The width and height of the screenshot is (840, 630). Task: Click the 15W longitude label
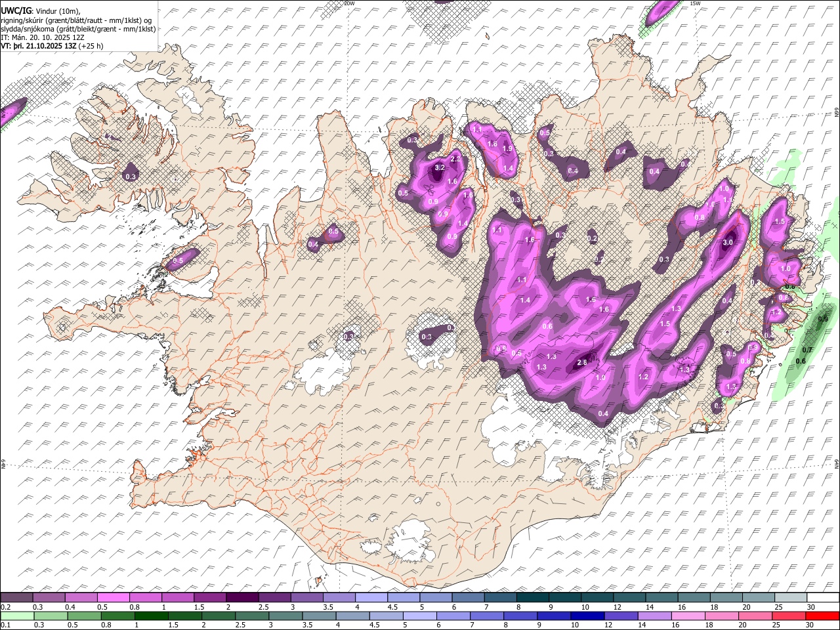(694, 3)
